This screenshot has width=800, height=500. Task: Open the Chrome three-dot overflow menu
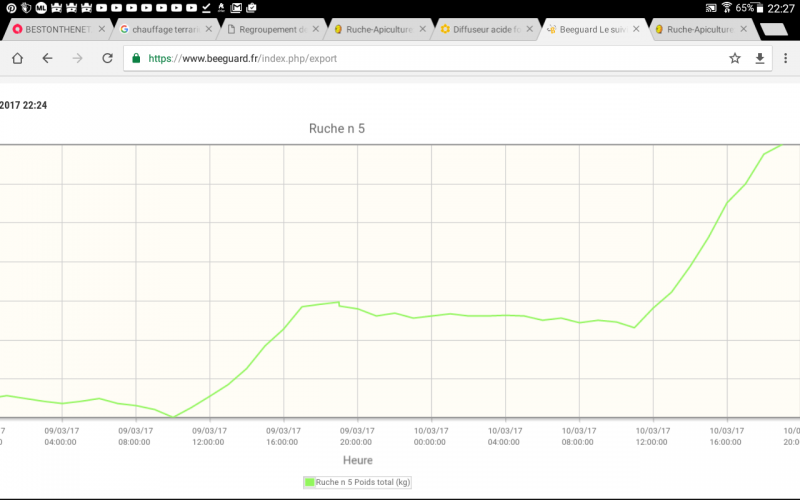[x=785, y=58]
